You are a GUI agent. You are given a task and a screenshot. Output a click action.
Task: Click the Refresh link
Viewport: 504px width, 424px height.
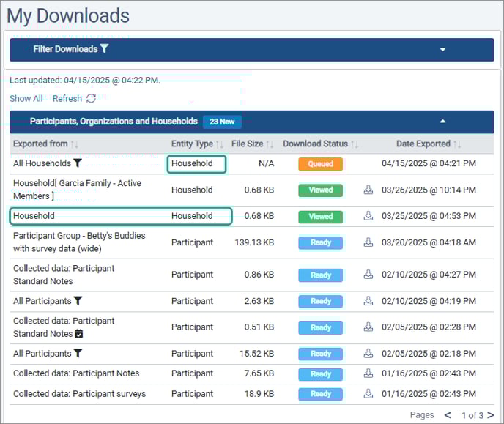click(x=67, y=98)
